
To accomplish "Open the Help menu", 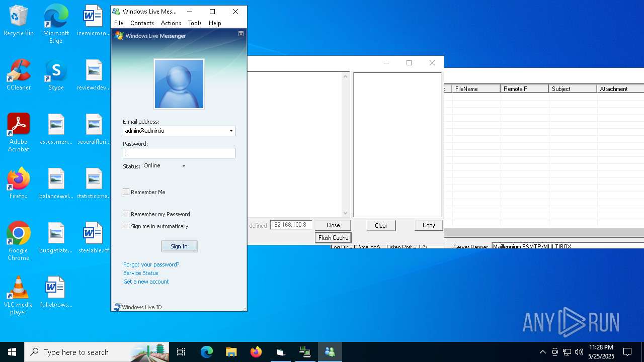I will [215, 23].
